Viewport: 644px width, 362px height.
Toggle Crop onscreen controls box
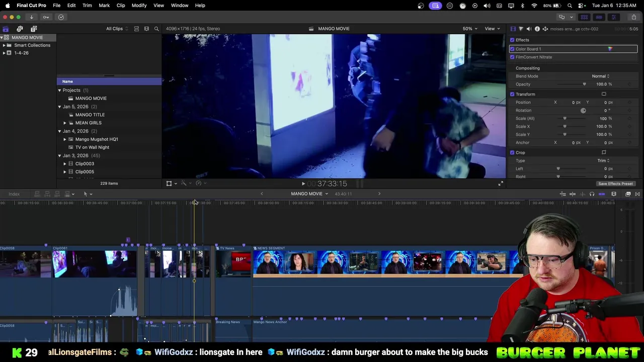604,152
